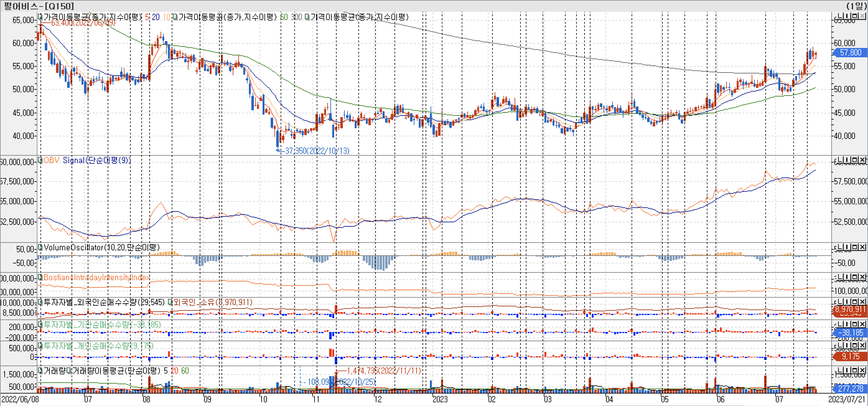This screenshot has width=868, height=406.
Task: Maximize the main price chart pane
Action: click(855, 16)
